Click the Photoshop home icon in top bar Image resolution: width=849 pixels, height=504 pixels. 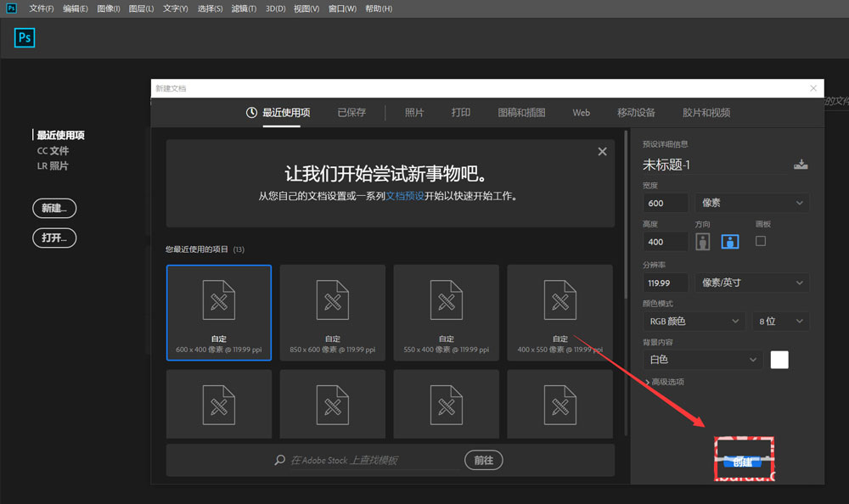[24, 37]
